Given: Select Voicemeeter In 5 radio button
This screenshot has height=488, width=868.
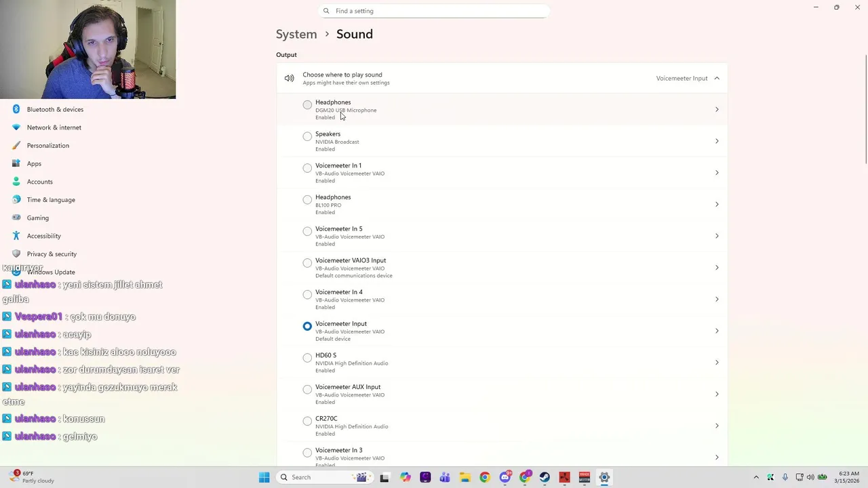Looking at the screenshot, I should 307,231.
